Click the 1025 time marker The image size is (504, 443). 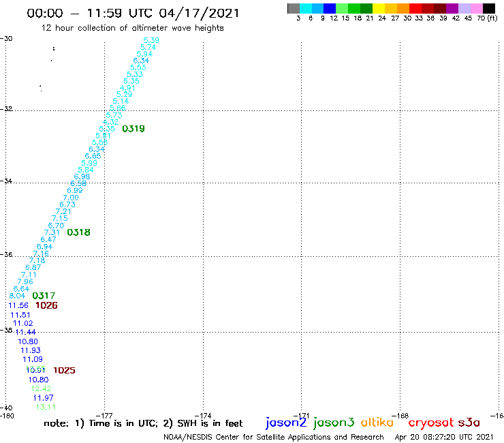(x=64, y=370)
